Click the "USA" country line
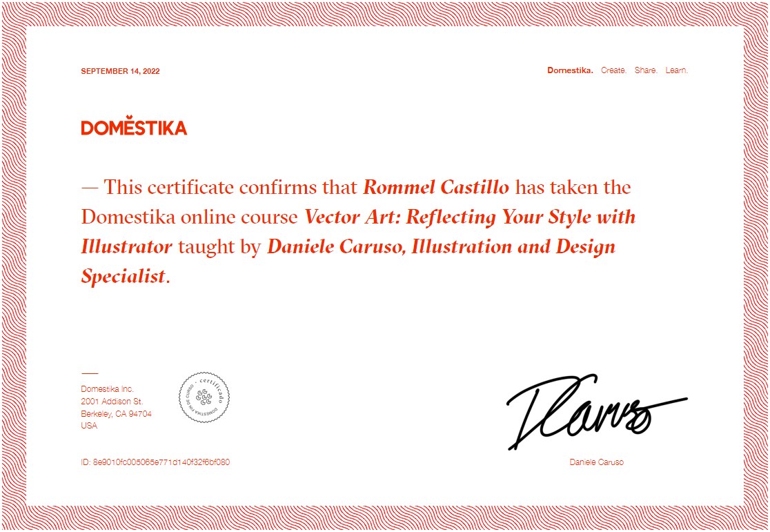Viewport: 770px width, 532px height. 89,426
